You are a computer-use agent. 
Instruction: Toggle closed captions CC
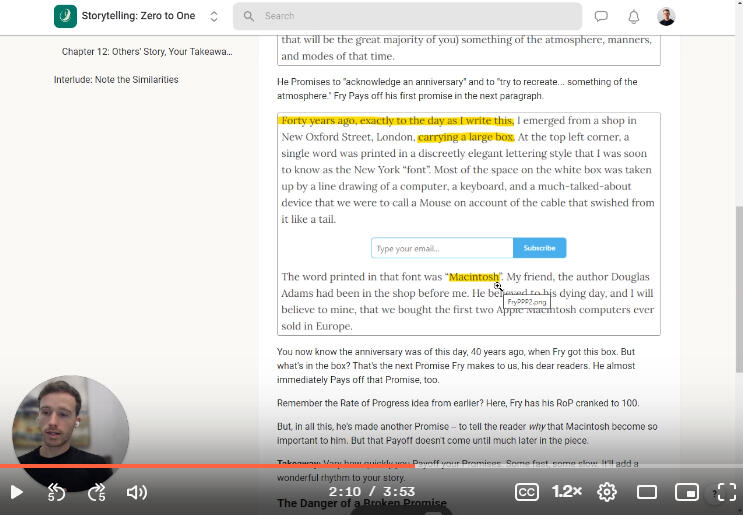(x=527, y=492)
